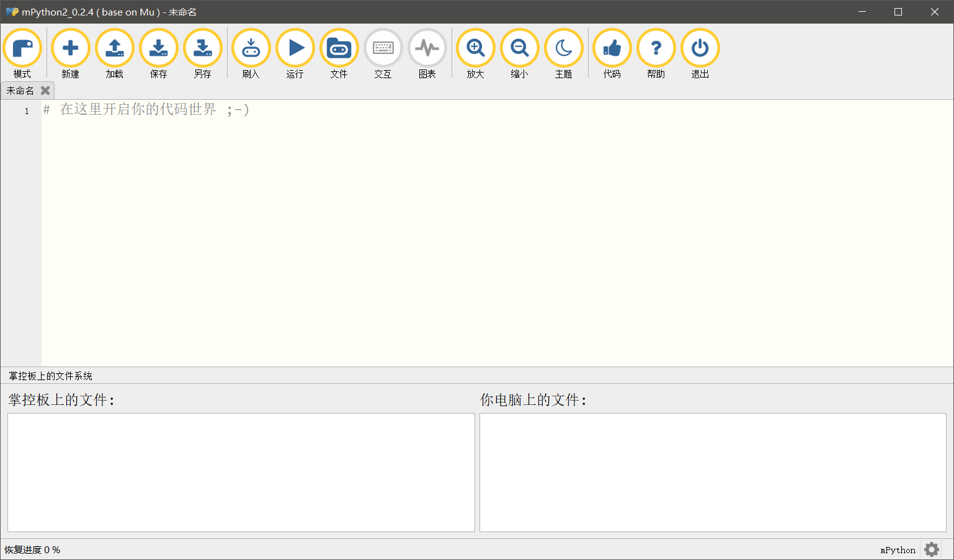Flash code to board via 刷入
The width and height of the screenshot is (954, 560).
click(251, 48)
